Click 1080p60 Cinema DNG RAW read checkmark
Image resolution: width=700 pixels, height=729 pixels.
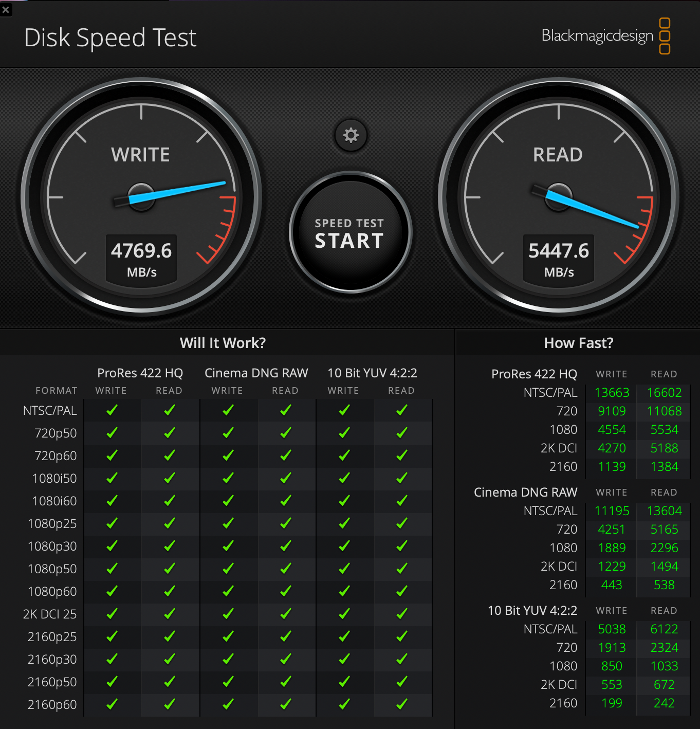pyautogui.click(x=285, y=591)
